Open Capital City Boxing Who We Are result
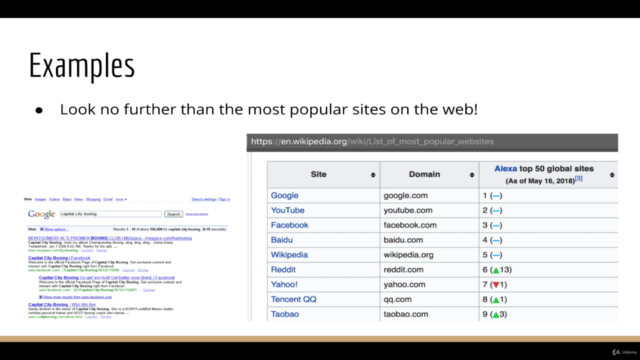 pyautogui.click(x=62, y=304)
